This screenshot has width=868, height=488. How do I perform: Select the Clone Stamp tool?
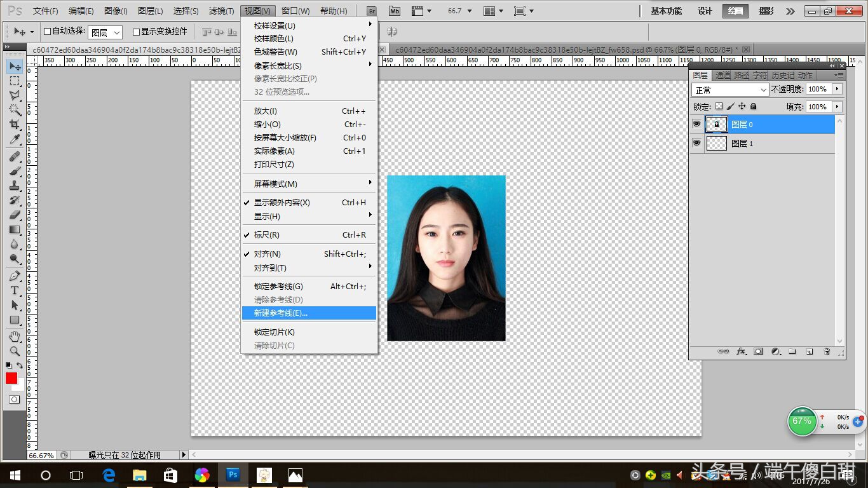[14, 184]
